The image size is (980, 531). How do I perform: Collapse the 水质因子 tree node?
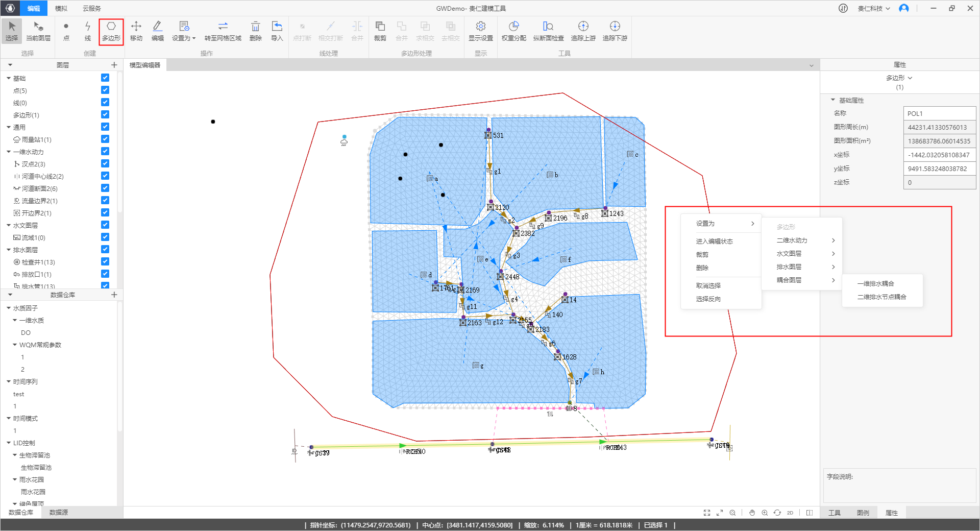[x=9, y=308]
